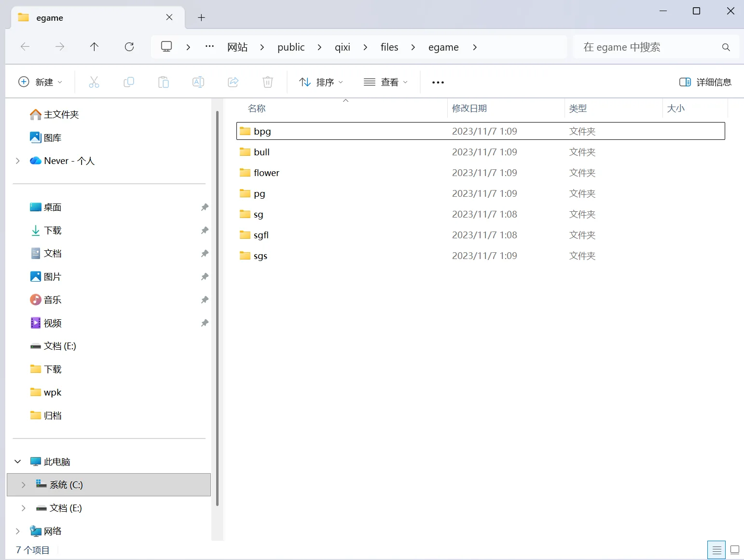Sort by the 名称 column header
Image resolution: width=744 pixels, height=560 pixels.
[x=257, y=109]
